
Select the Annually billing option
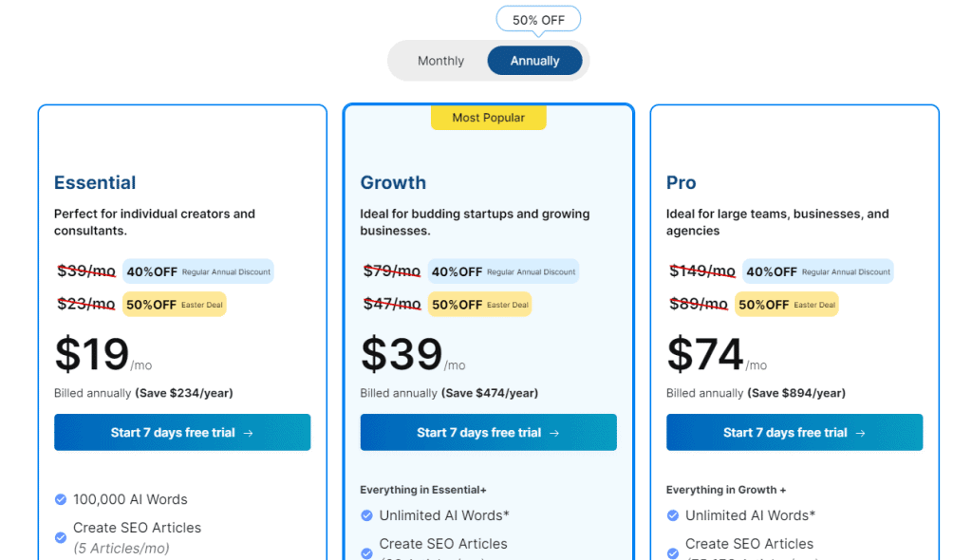point(534,61)
